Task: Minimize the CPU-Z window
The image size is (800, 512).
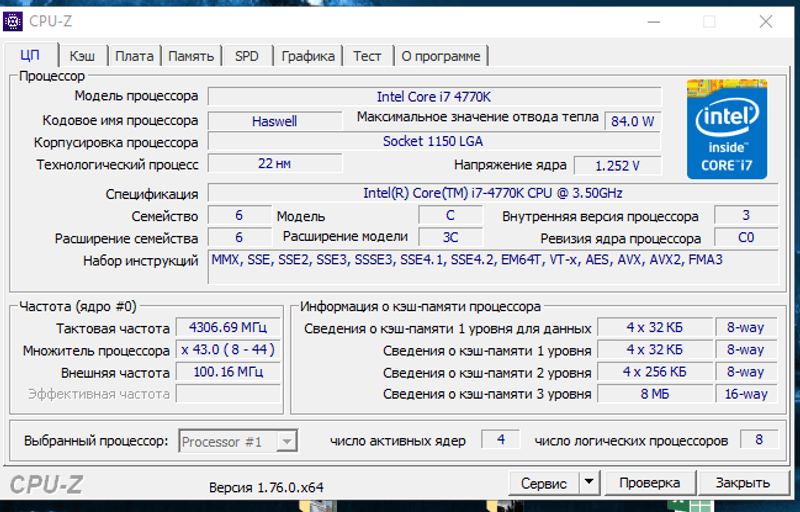Action: pyautogui.click(x=652, y=21)
